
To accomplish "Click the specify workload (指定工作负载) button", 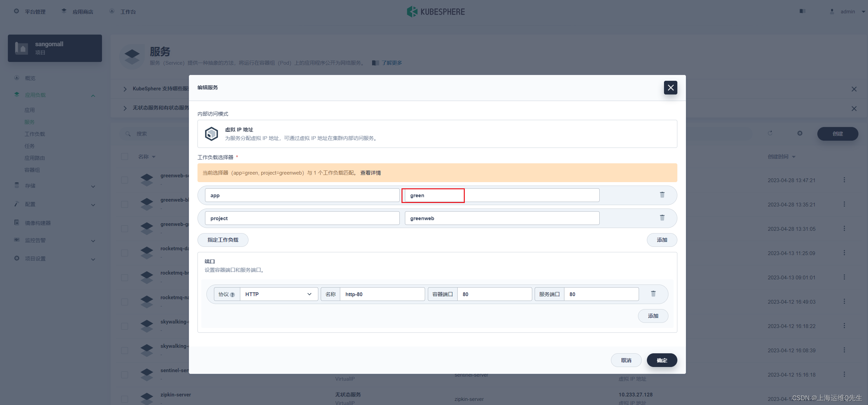I will coord(223,240).
